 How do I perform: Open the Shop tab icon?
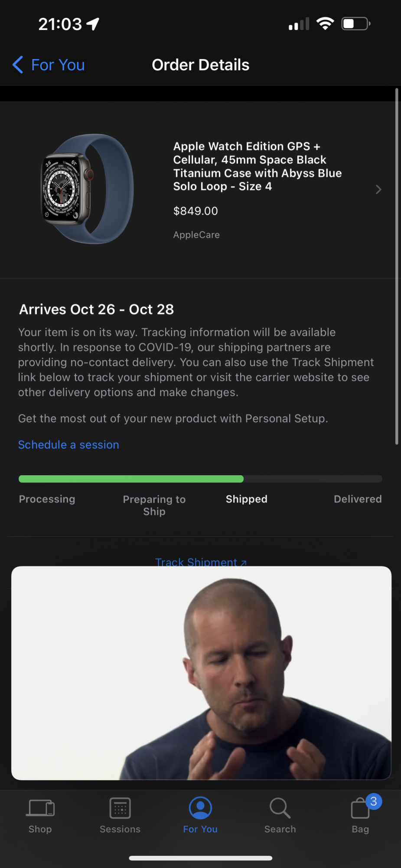pyautogui.click(x=41, y=808)
